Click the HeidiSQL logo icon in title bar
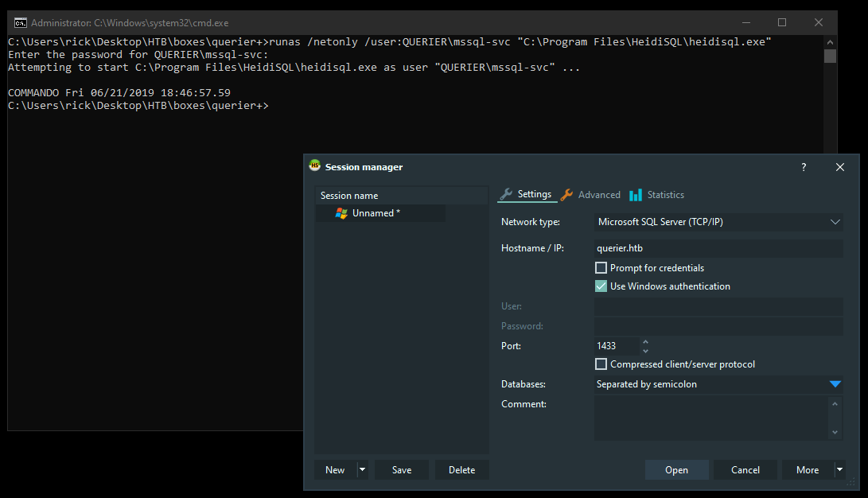868x498 pixels. [x=315, y=166]
